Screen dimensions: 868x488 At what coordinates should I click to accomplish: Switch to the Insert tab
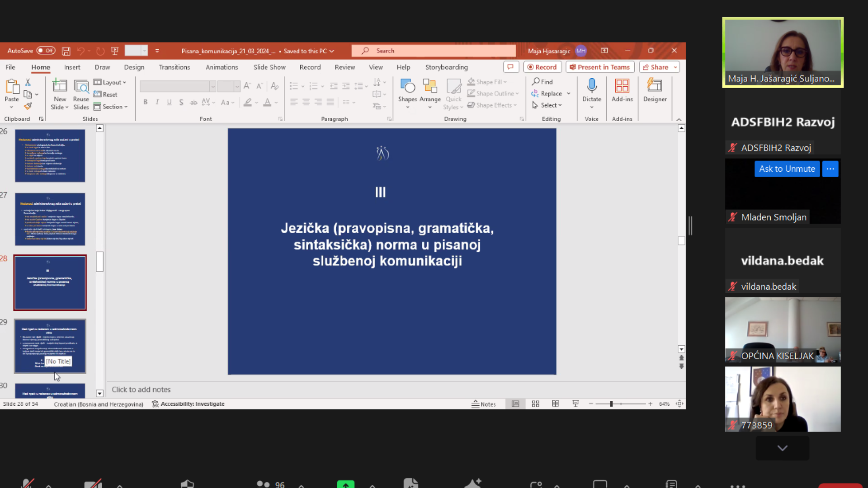pos(72,67)
